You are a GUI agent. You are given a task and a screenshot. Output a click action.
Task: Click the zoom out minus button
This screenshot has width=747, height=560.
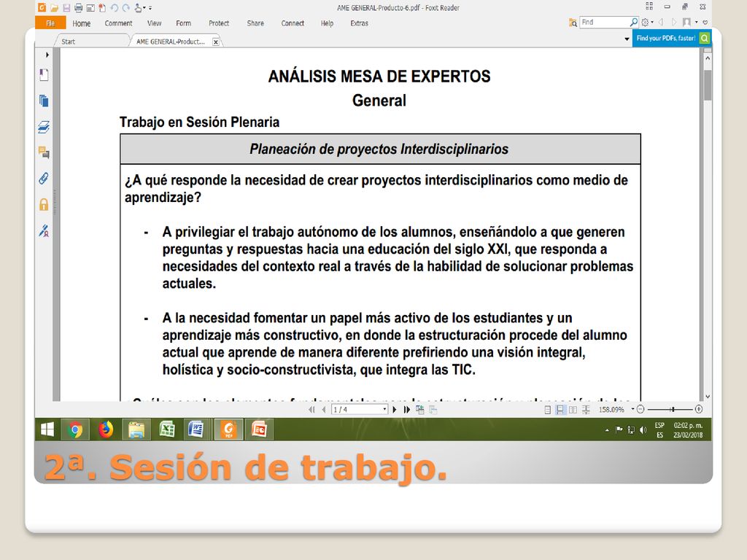640,409
